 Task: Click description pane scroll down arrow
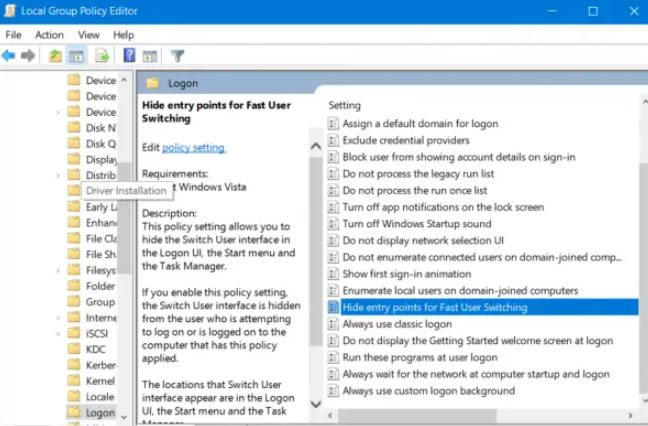click(x=316, y=404)
